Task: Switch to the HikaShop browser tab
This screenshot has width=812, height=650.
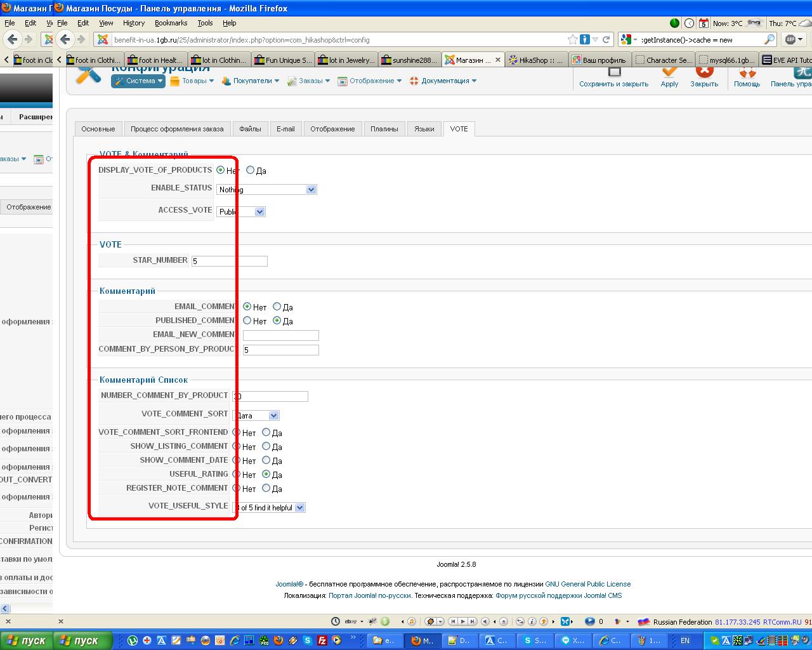Action: tap(536, 60)
